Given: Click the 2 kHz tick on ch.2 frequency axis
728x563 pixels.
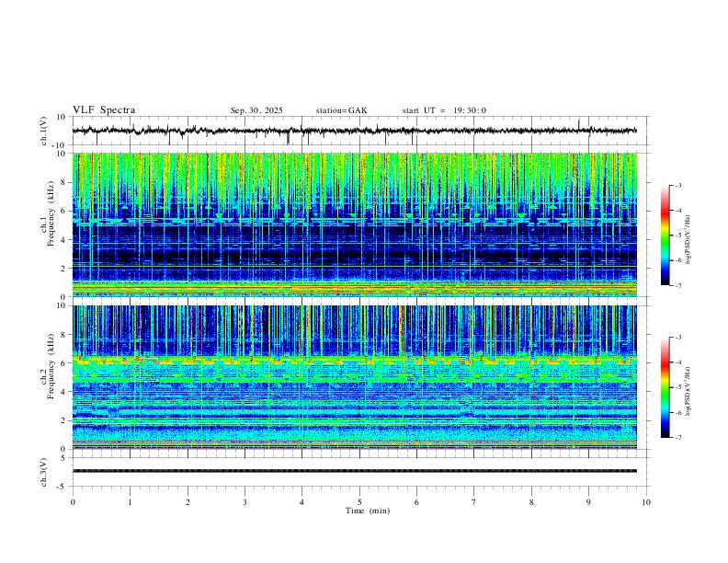Looking at the screenshot, I should pos(63,420).
